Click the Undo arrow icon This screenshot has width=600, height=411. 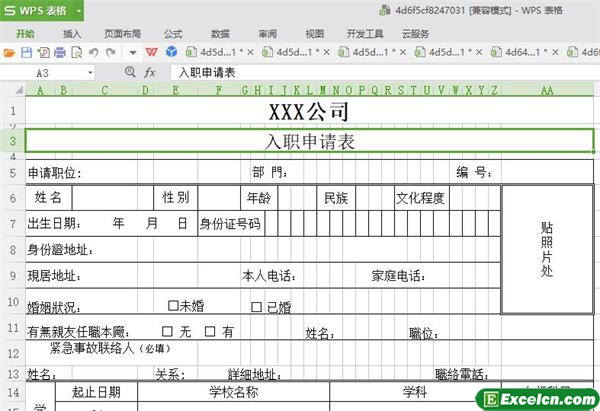click(x=94, y=52)
